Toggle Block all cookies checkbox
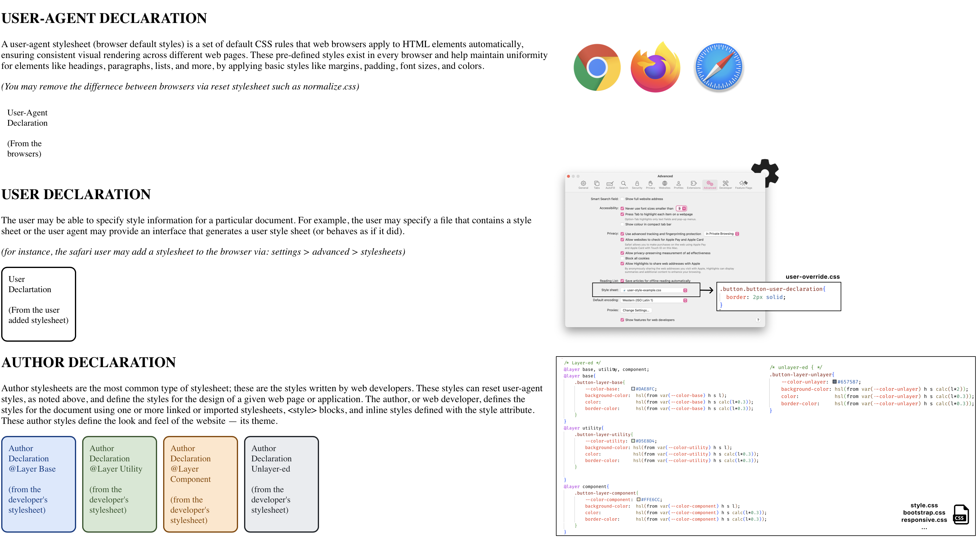 click(622, 258)
